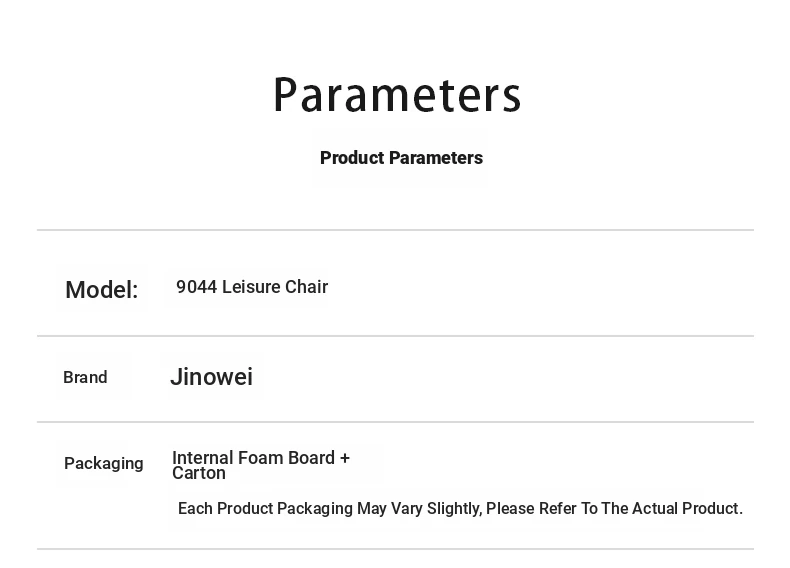
Task: Click the packaging may vary disclaimer
Action: click(x=460, y=509)
